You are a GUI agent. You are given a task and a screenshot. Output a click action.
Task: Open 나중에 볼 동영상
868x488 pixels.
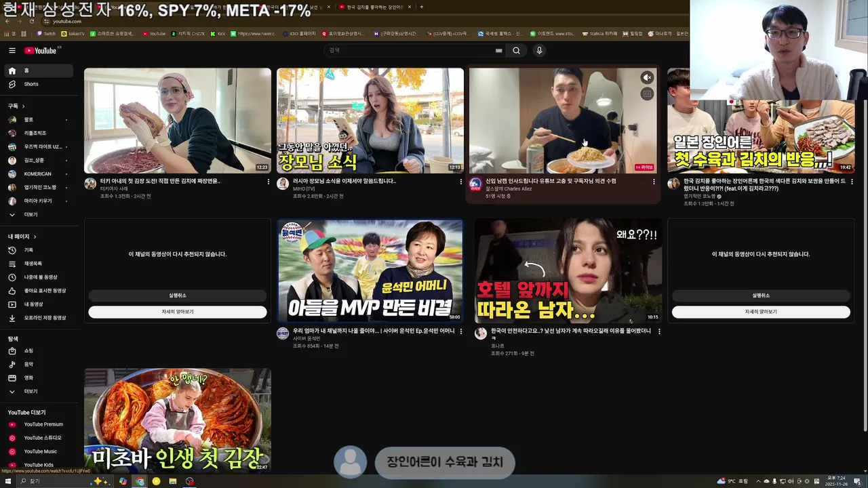(x=39, y=277)
